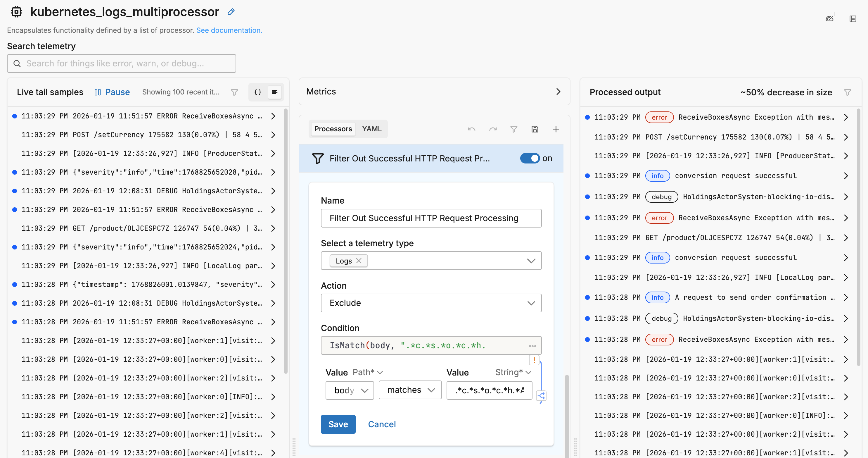Save the processor with the Save button
The image size is (868, 458).
pyautogui.click(x=338, y=424)
